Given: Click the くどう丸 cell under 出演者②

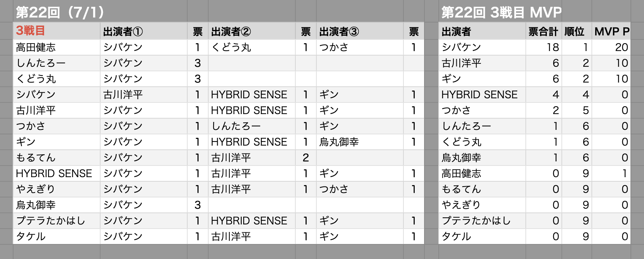Looking at the screenshot, I should click(x=252, y=47).
